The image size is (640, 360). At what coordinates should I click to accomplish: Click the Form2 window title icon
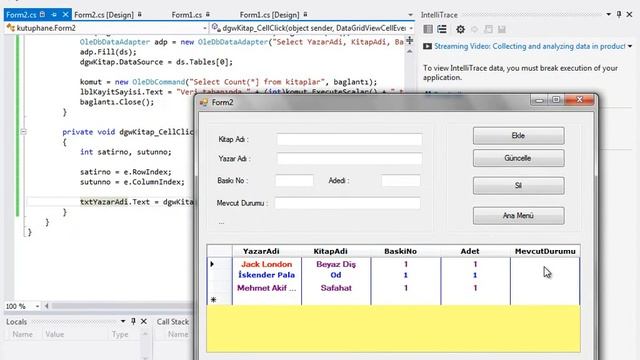coord(204,102)
